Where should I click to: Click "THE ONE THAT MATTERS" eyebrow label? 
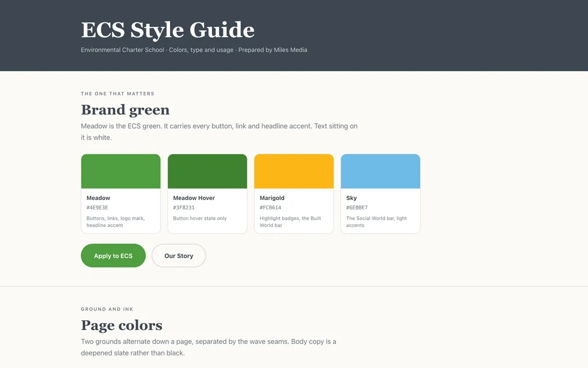click(118, 94)
